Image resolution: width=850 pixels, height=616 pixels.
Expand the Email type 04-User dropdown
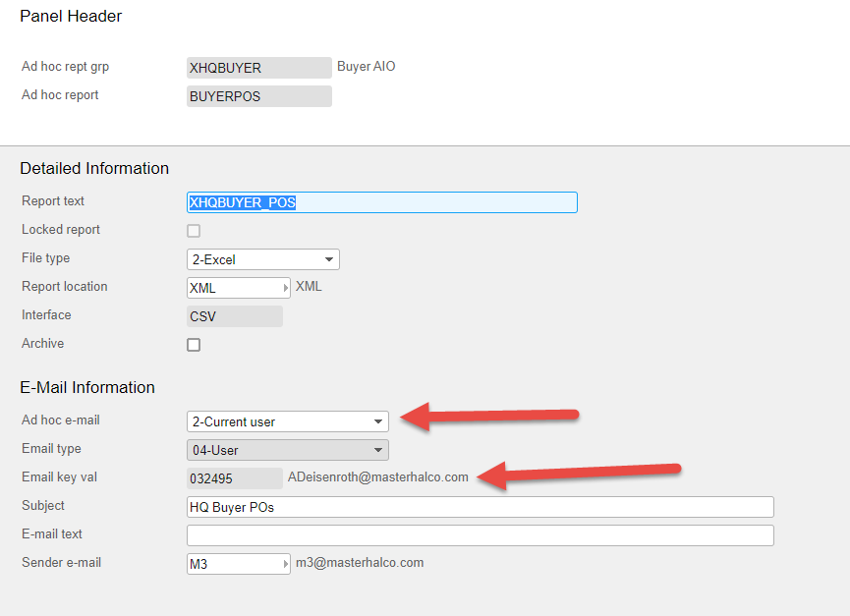(x=288, y=450)
